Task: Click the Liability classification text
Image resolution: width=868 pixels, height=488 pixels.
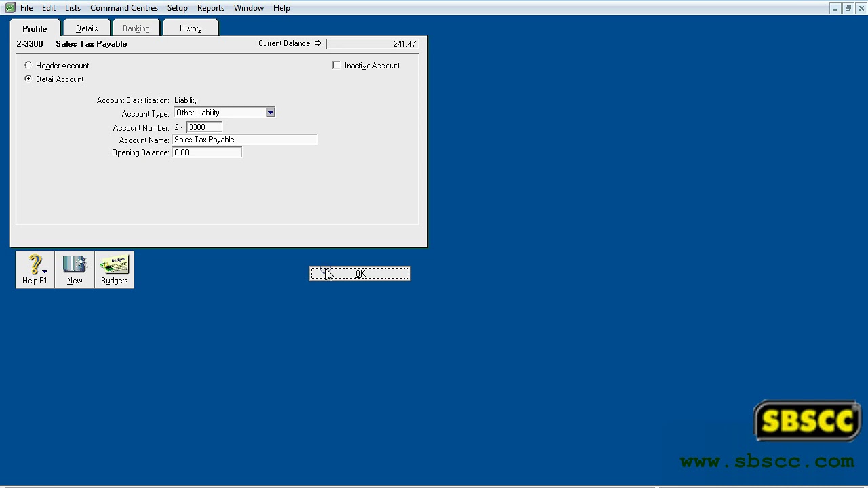Action: click(x=186, y=100)
